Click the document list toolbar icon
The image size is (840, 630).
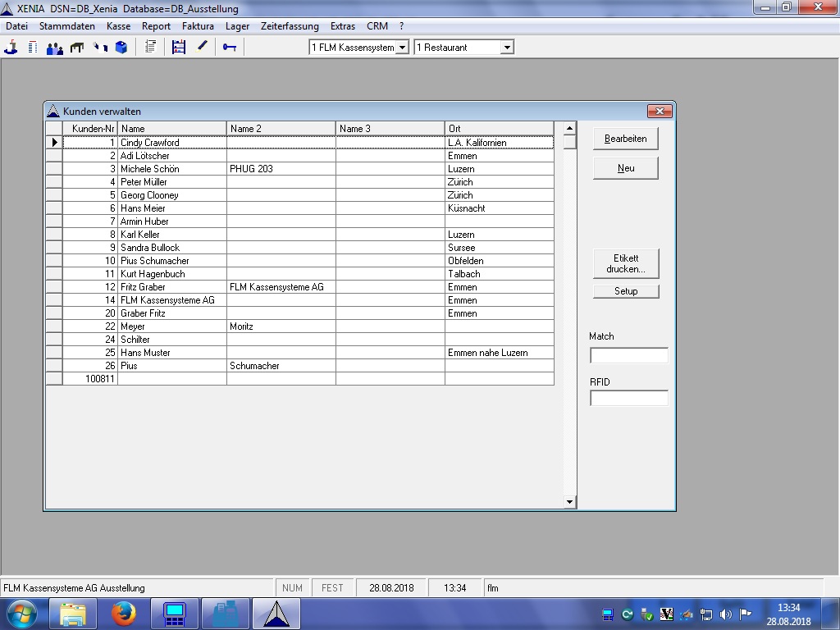coord(150,48)
